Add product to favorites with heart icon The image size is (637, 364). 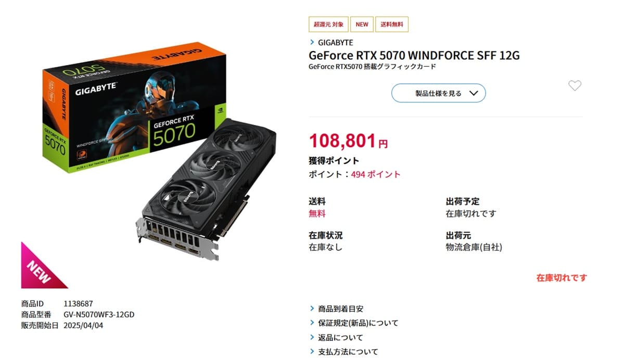(x=575, y=86)
